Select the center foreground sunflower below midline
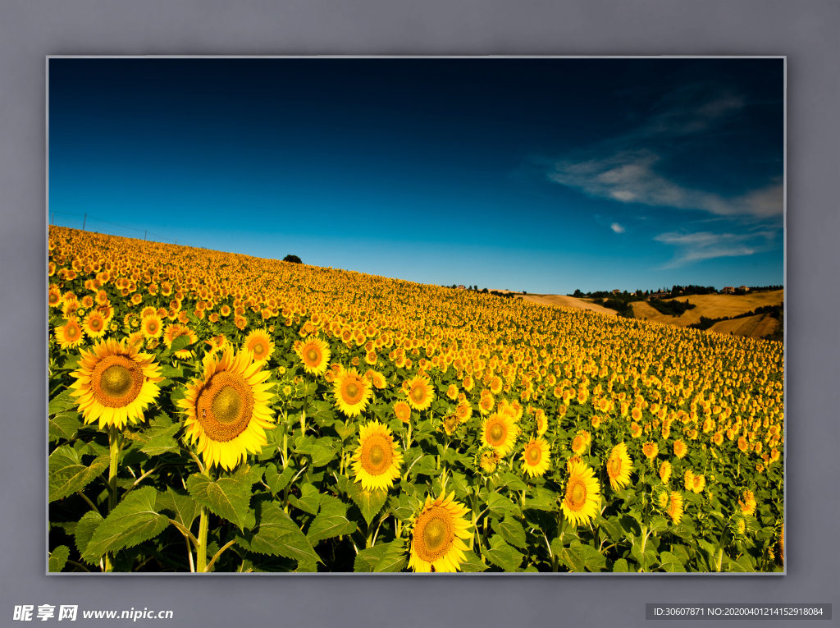 [377, 455]
